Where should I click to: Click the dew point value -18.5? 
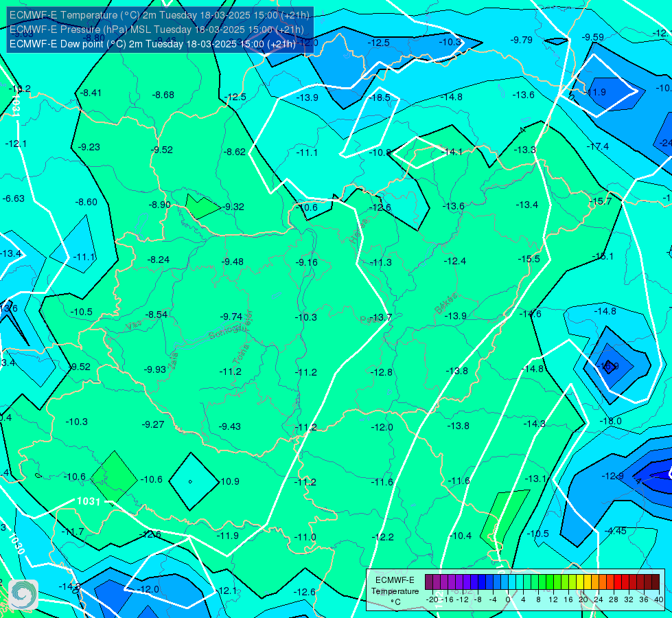pos(380,98)
